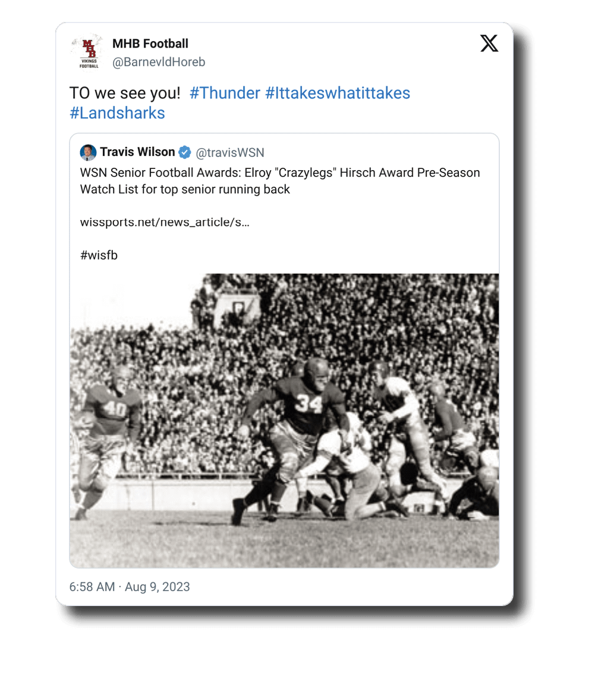This screenshot has width=592, height=700.
Task: Click the Aug 9, 2023 date
Action: (158, 587)
